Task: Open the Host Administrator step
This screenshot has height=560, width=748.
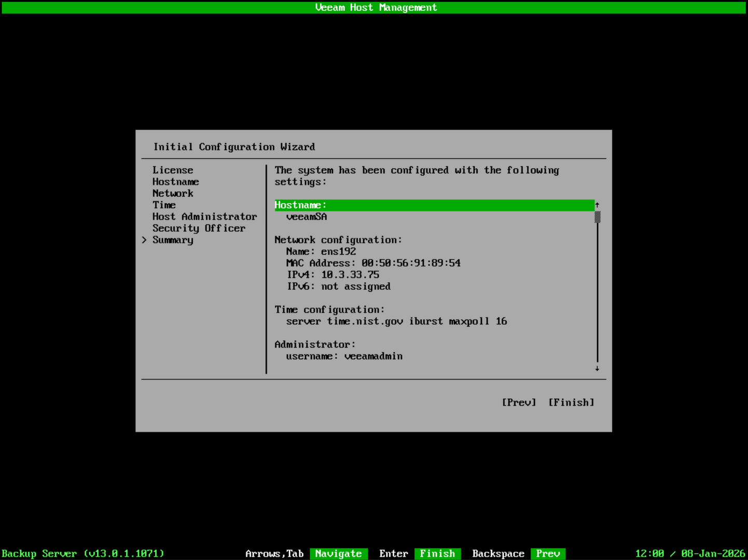Action: [205, 217]
